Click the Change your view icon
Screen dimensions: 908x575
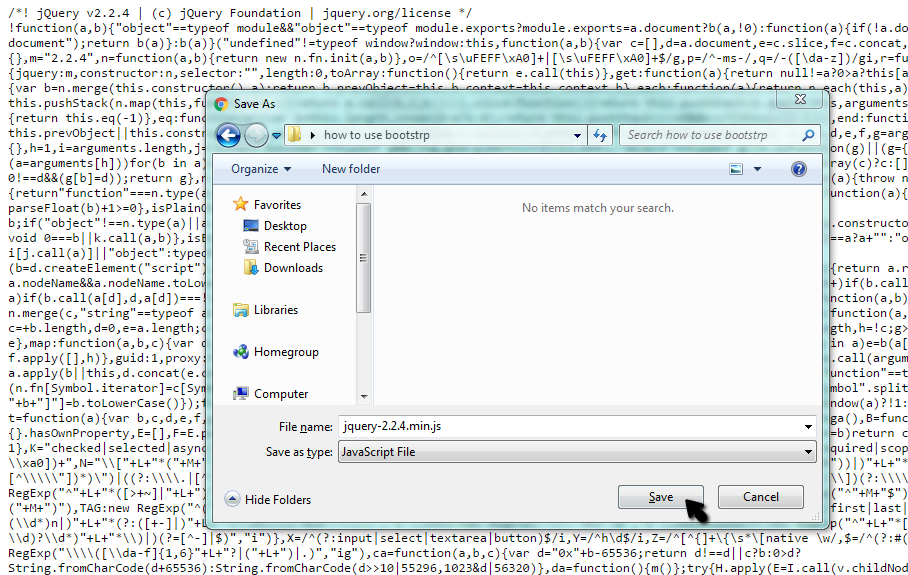pyautogui.click(x=736, y=169)
